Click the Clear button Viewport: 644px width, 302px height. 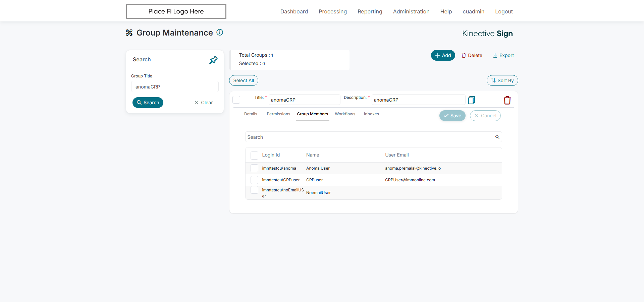tap(204, 103)
